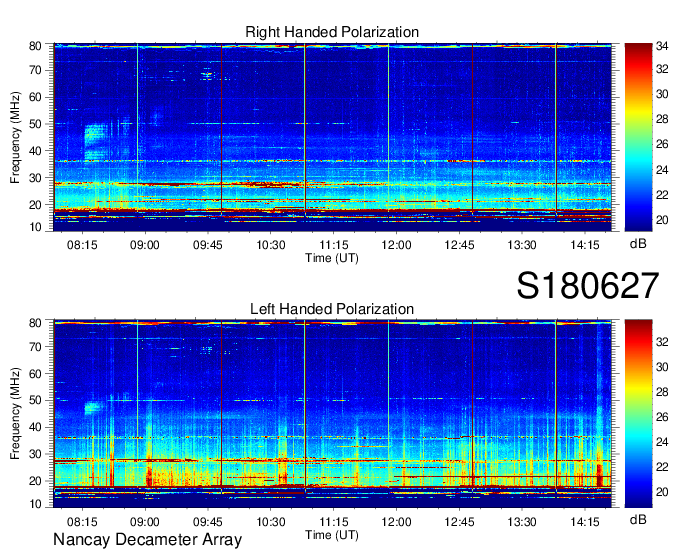Viewport: 680px width, 552px height.
Task: Click the 22 value on upper color bar
Action: click(662, 195)
